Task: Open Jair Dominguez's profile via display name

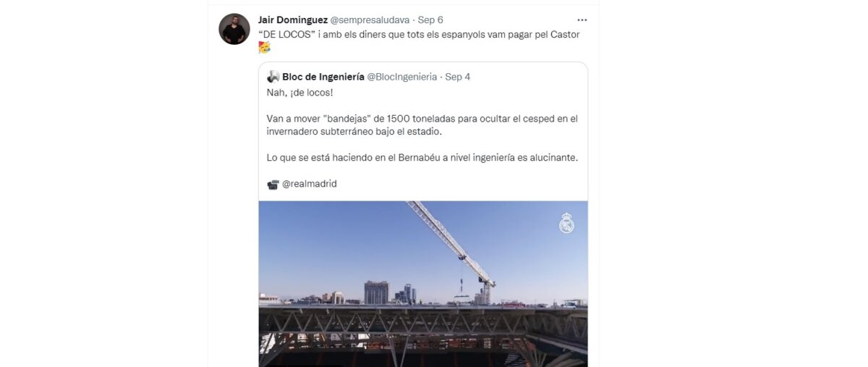Action: coord(292,20)
